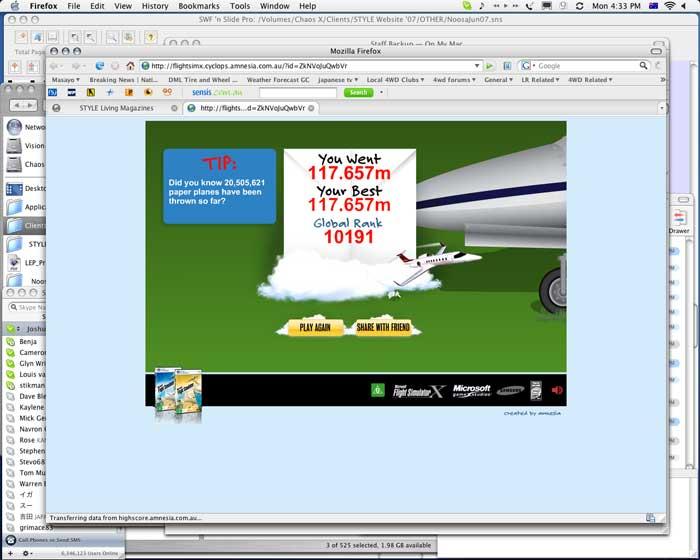Click the Firefox reload page icon
The height and width of the screenshot is (560, 700).
99,66
